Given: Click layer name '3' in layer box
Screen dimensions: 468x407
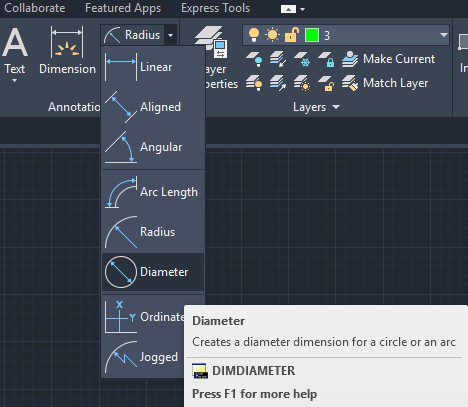Looking at the screenshot, I should point(327,35).
